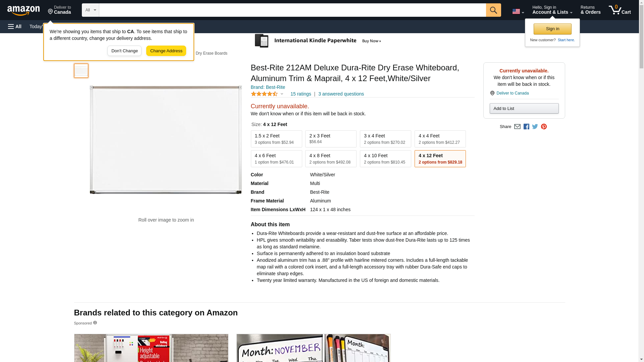Pick the 3 x 4 Feet size option
644x362 pixels.
coord(385,139)
